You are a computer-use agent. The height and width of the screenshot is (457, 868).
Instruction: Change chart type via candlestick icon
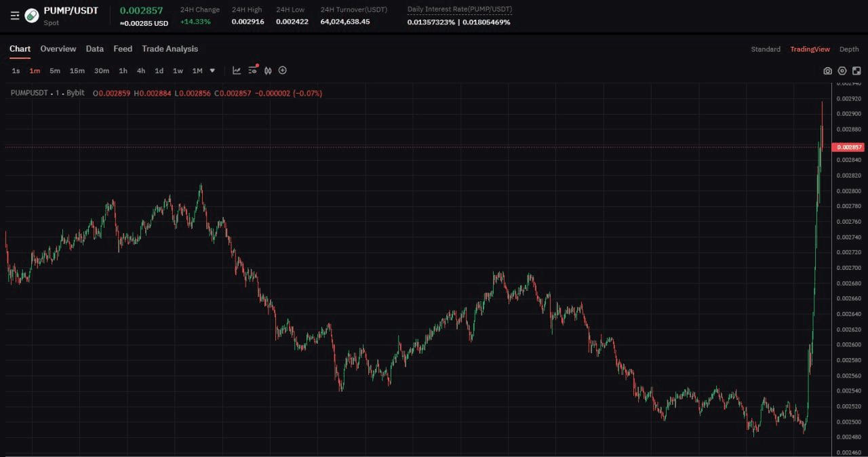268,71
